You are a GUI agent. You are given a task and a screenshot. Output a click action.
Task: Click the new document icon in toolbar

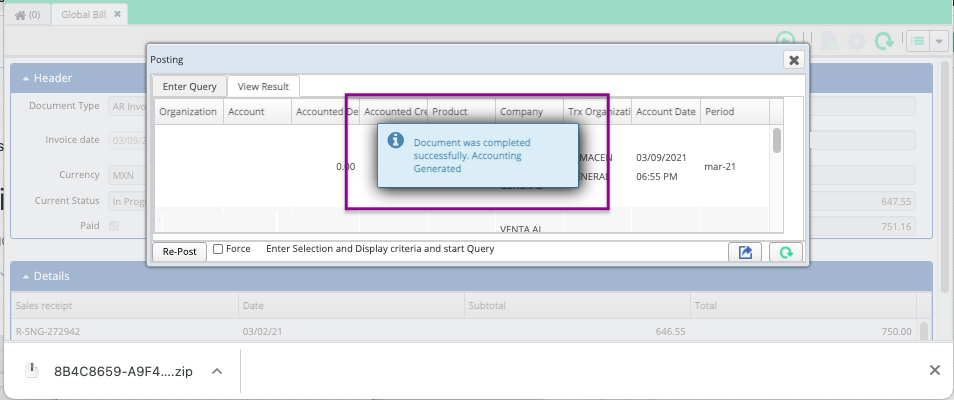click(x=828, y=41)
